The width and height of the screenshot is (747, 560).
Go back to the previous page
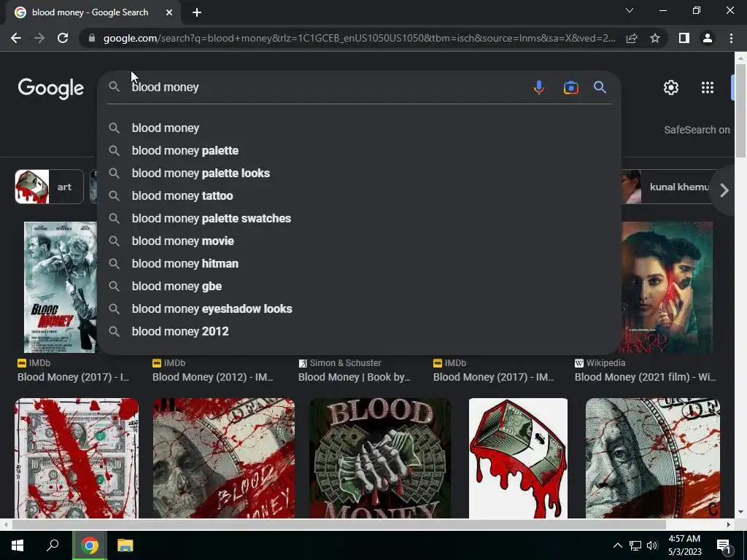(16, 38)
